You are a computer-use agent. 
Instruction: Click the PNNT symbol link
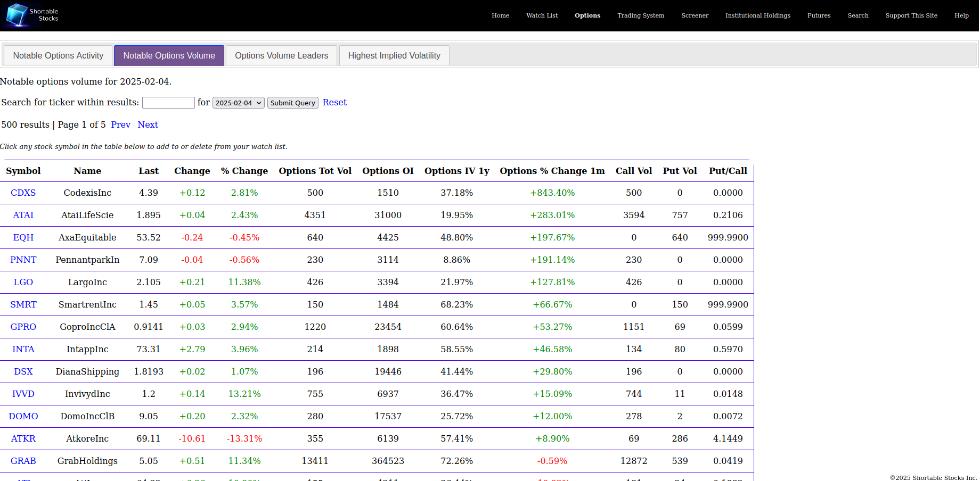click(x=23, y=260)
